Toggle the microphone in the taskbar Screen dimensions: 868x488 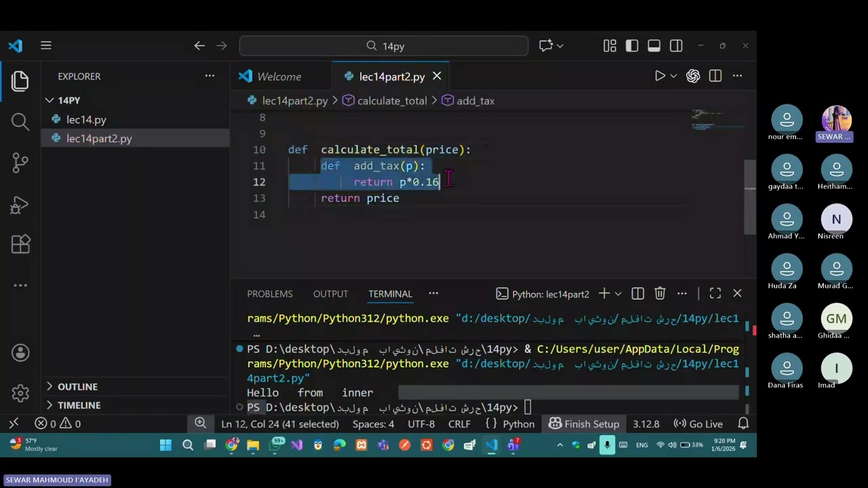(x=607, y=445)
